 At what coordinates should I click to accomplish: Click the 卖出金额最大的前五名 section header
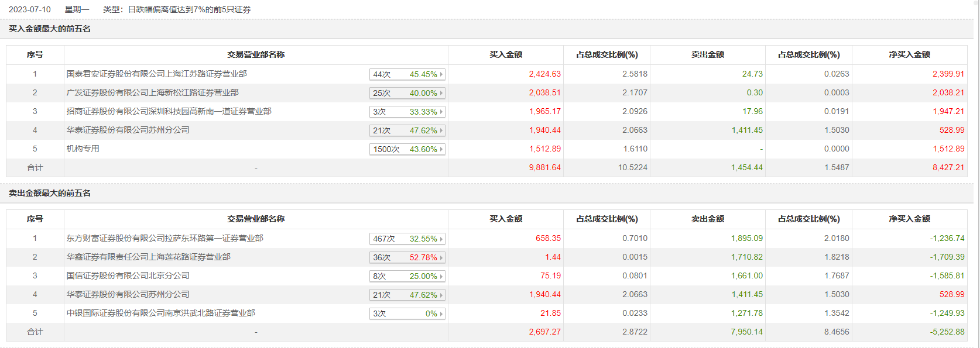50,193
